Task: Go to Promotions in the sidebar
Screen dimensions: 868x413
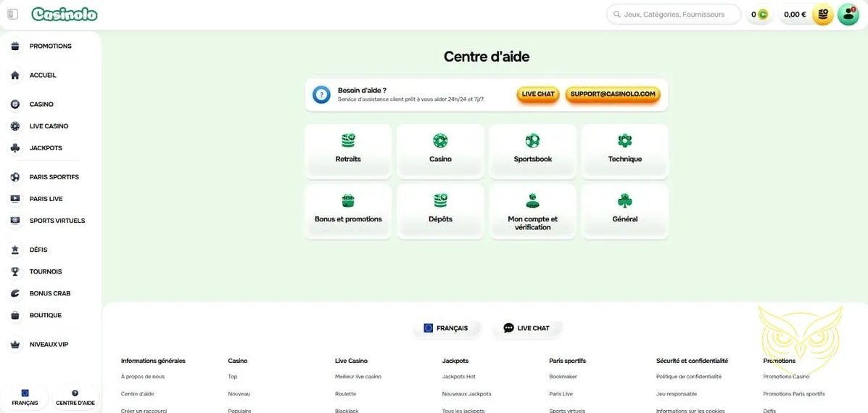Action: [x=50, y=46]
